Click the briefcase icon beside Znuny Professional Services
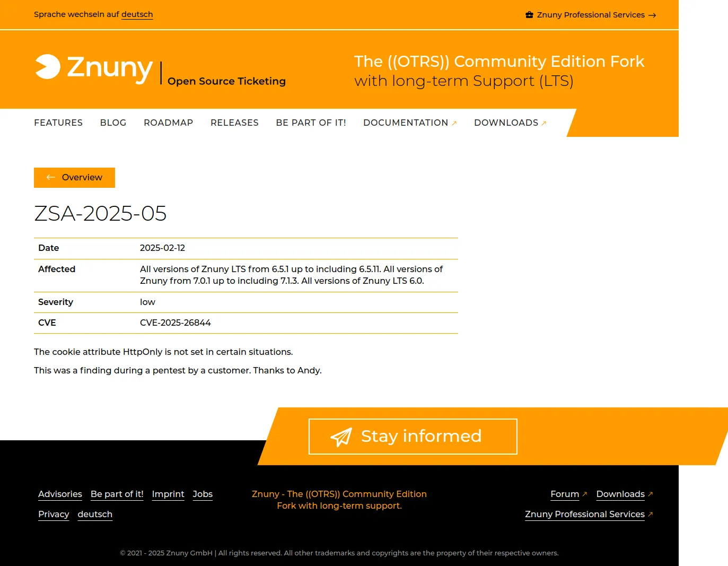Image resolution: width=728 pixels, height=566 pixels. (x=529, y=15)
